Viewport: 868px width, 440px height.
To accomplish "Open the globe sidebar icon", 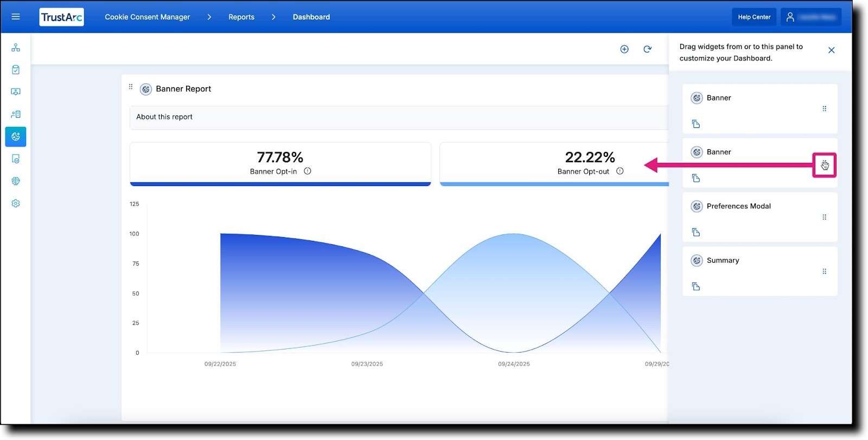I will click(x=16, y=181).
